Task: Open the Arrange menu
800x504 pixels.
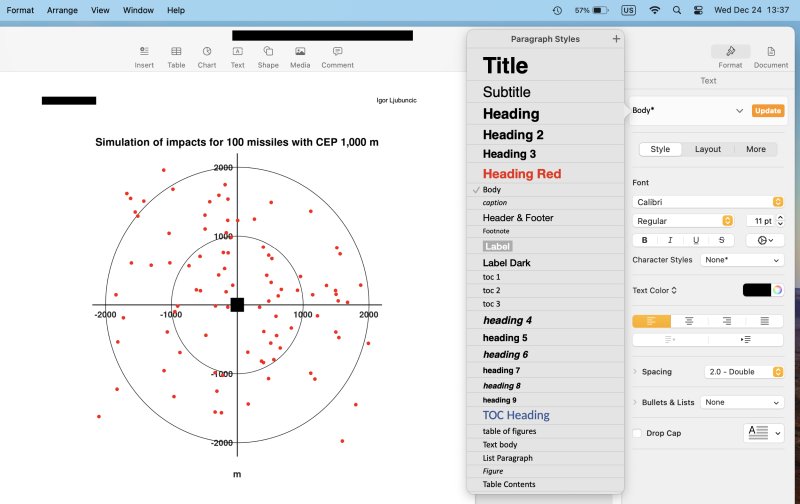Action: pyautogui.click(x=62, y=10)
